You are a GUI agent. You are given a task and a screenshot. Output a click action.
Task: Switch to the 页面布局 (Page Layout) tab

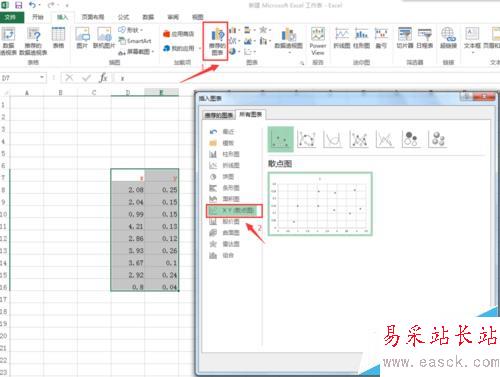pyautogui.click(x=93, y=17)
